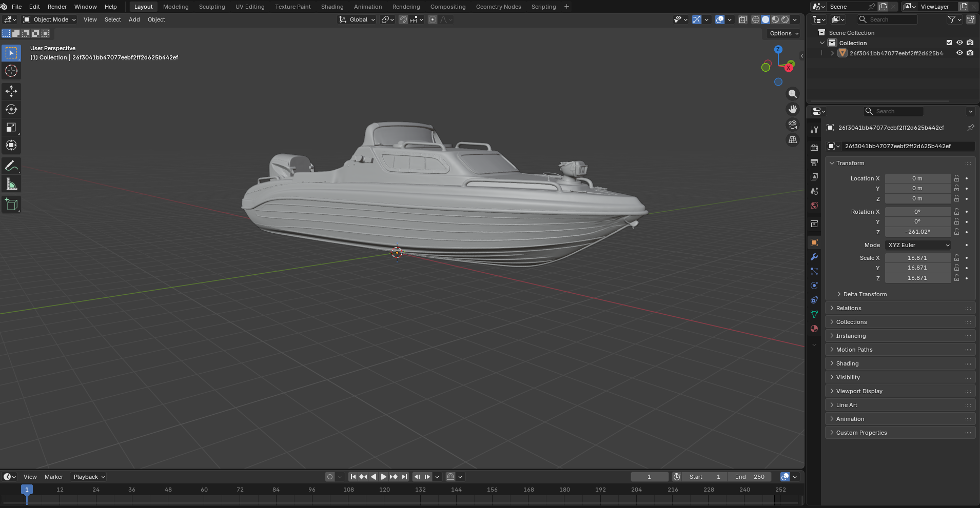This screenshot has width=980, height=508.
Task: Click the End frame field
Action: [750, 477]
